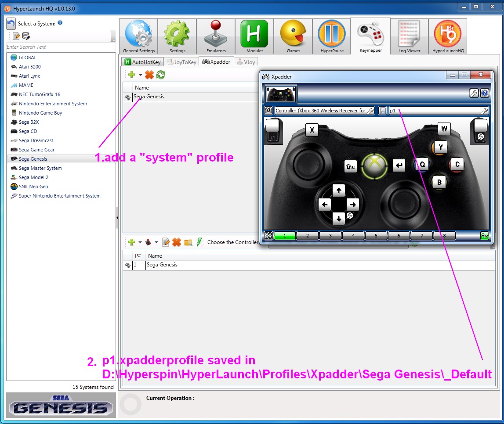The height and width of the screenshot is (424, 504).
Task: Select the Keymapper section
Action: pyautogui.click(x=370, y=36)
